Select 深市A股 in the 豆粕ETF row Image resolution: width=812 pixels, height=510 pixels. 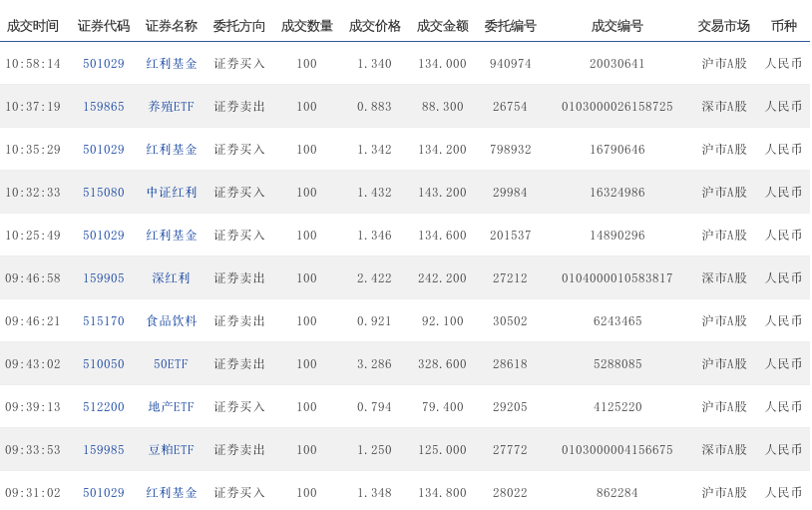pos(724,450)
